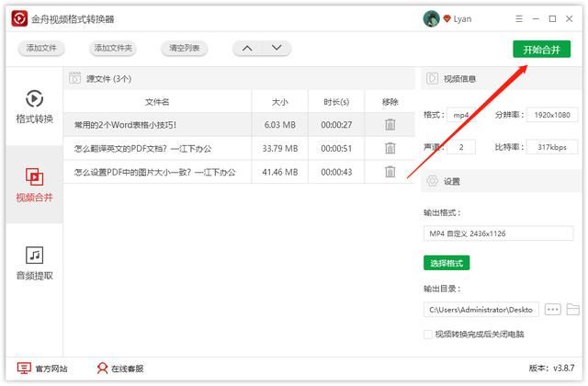The image size is (588, 386).
Task: Click the 声道 value field showing 2
Action: [461, 147]
